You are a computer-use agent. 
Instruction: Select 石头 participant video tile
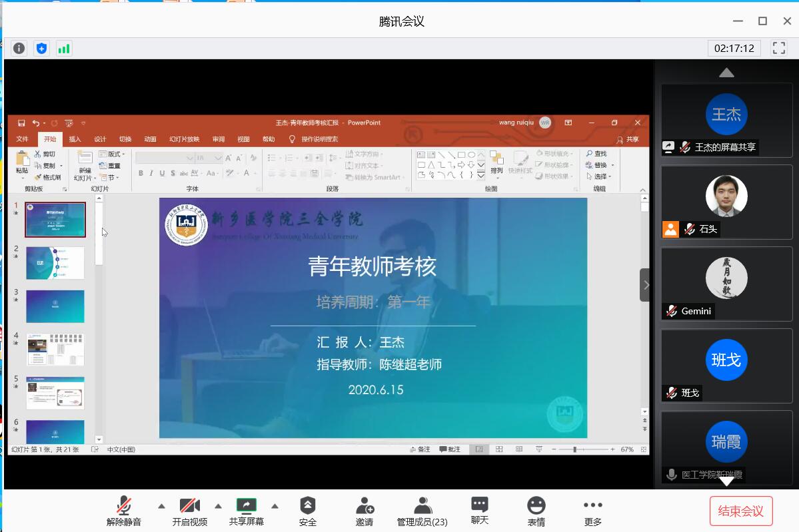click(726, 202)
